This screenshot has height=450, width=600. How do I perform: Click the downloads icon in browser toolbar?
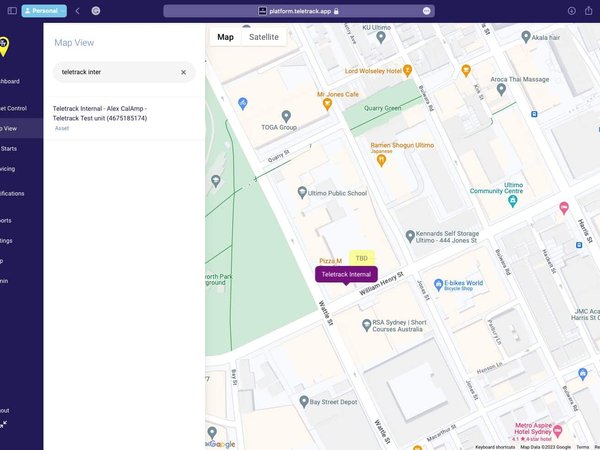pos(571,11)
